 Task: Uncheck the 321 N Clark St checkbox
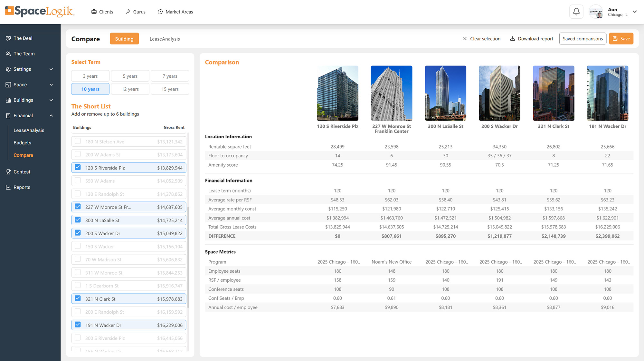tap(78, 298)
